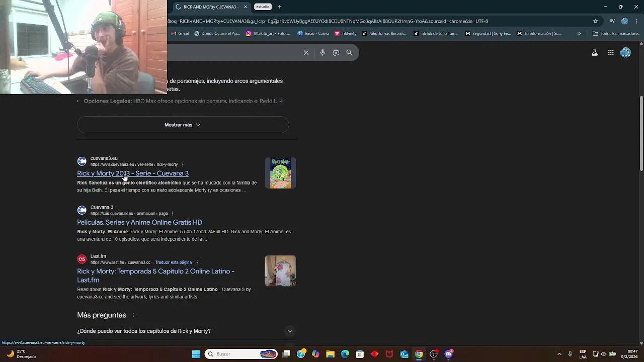Screen dimensions: 644x362
Task: Open Tu información | So... bookmark
Action: coord(539,34)
